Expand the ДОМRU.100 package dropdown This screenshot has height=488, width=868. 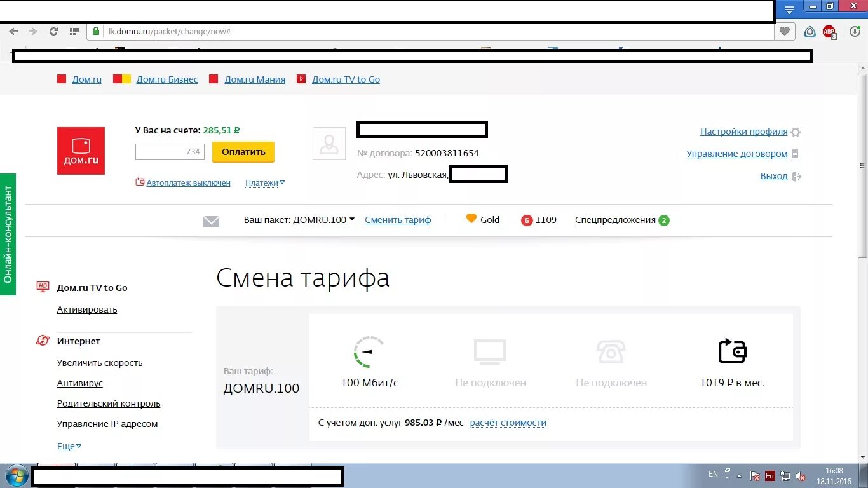(323, 220)
